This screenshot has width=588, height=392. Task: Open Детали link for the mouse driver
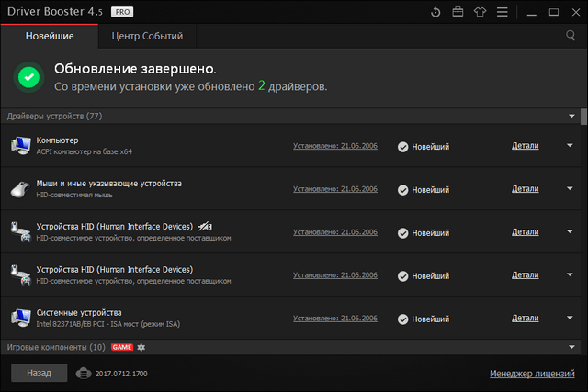click(525, 189)
